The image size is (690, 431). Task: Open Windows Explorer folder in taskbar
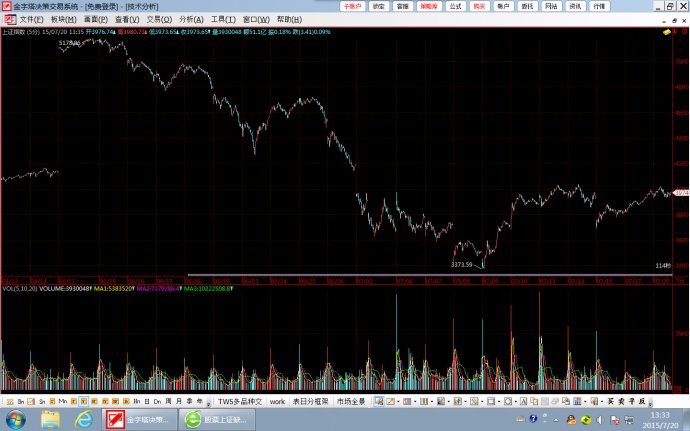[50, 419]
